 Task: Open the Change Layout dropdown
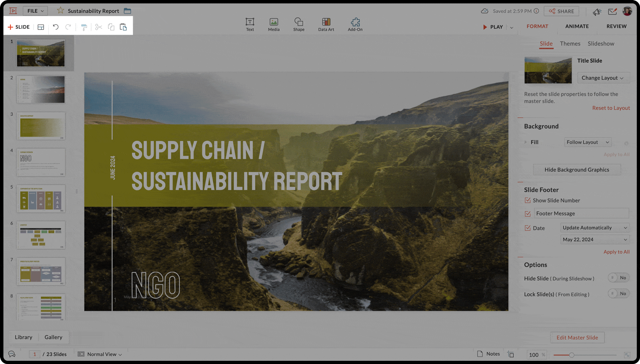(603, 78)
